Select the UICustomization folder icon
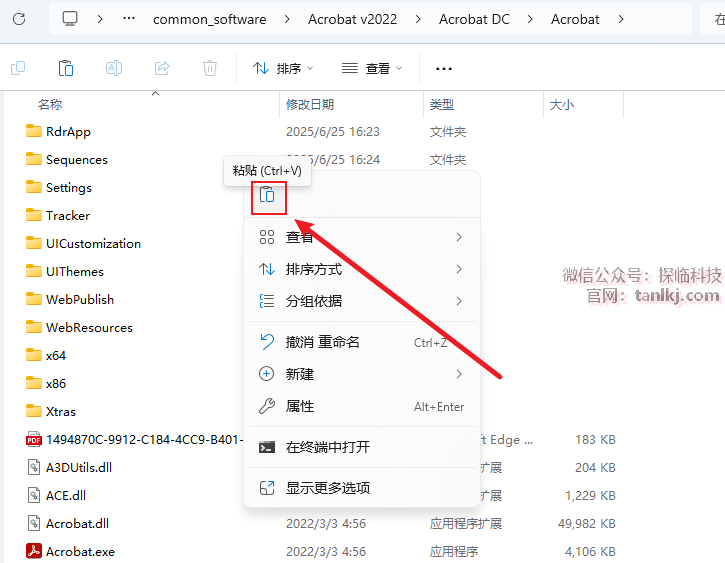Image resolution: width=725 pixels, height=563 pixels. [33, 243]
